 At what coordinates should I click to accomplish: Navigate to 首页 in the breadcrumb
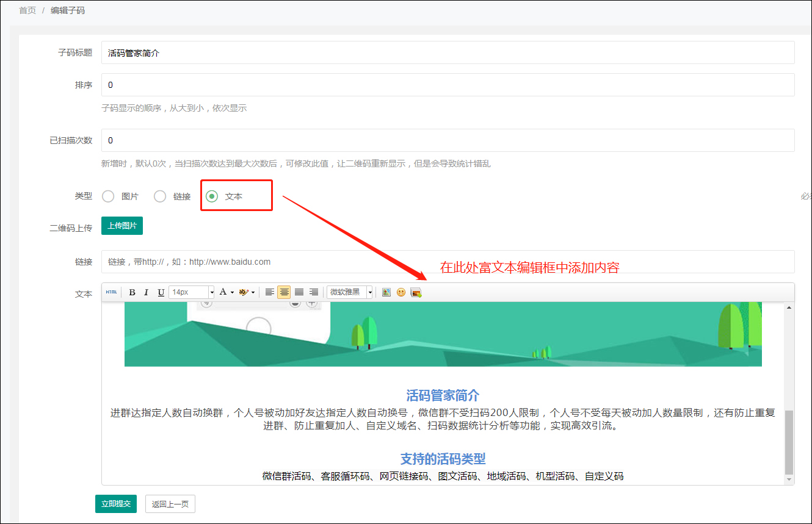tap(27, 10)
